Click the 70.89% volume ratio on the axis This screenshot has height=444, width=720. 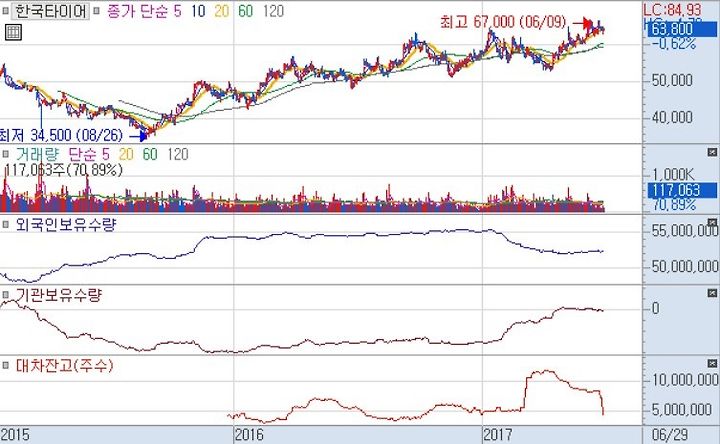point(674,204)
